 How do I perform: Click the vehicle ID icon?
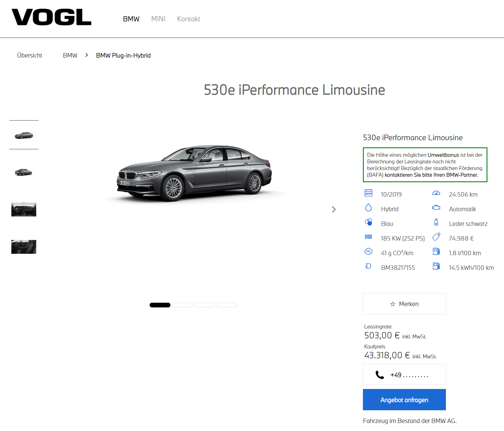(x=368, y=266)
